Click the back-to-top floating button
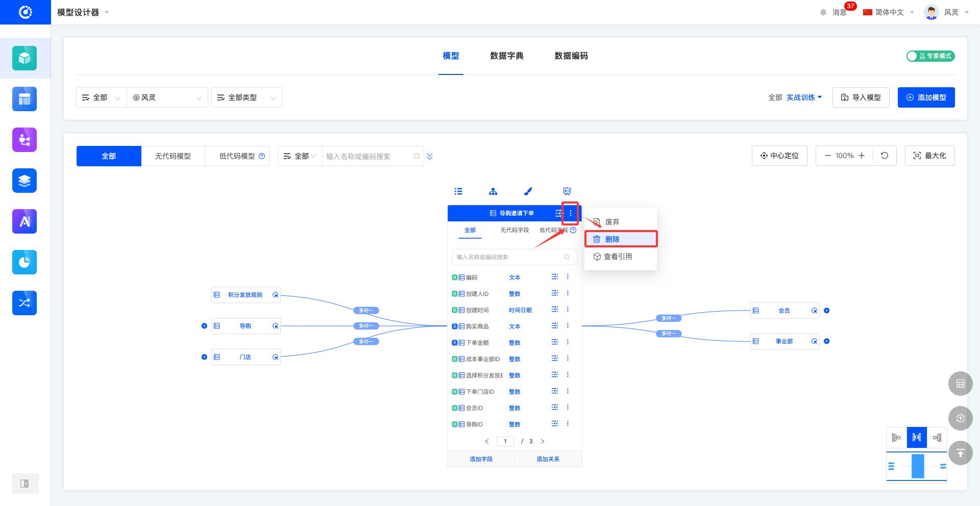Viewport: 980px width, 506px height. click(x=961, y=453)
